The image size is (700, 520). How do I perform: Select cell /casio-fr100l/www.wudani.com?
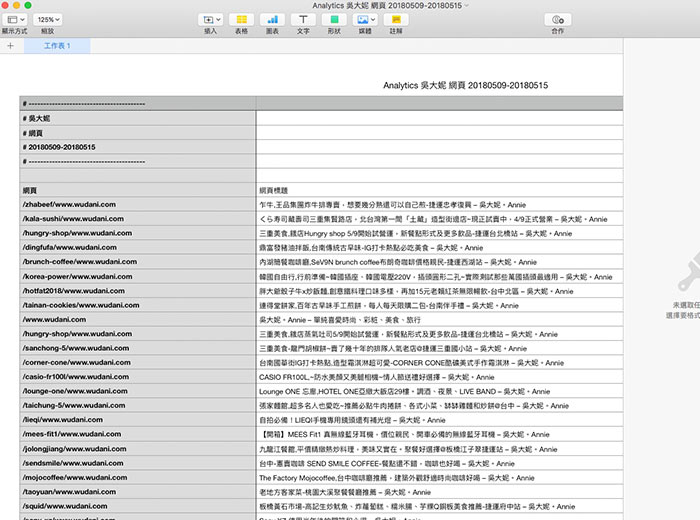point(138,377)
